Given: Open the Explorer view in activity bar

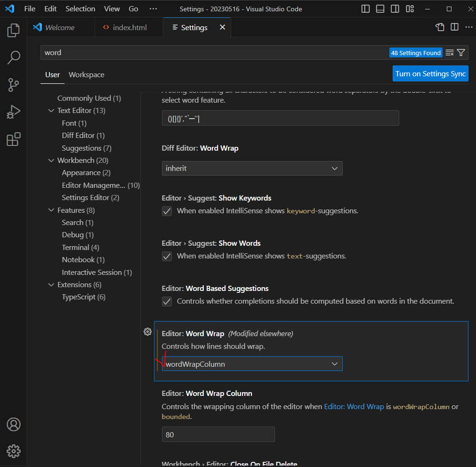Looking at the screenshot, I should tap(13, 30).
